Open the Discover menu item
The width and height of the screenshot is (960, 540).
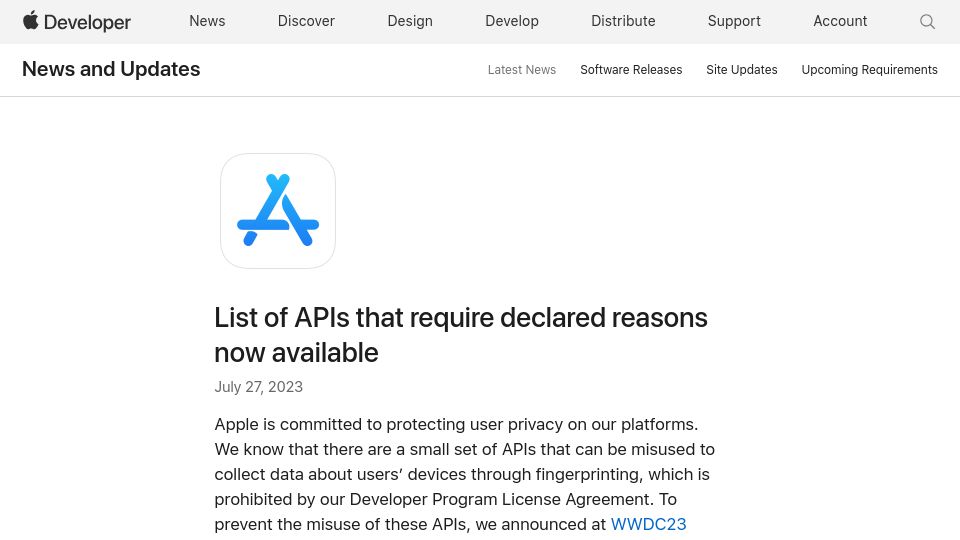point(306,21)
